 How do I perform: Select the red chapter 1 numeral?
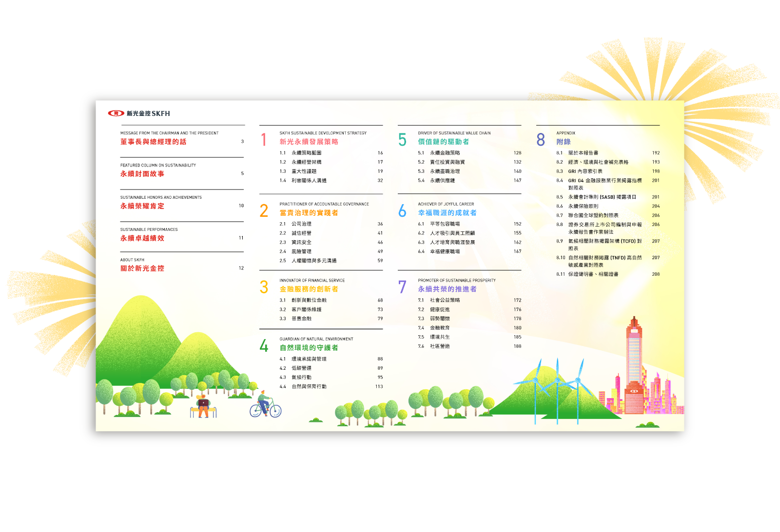(263, 139)
